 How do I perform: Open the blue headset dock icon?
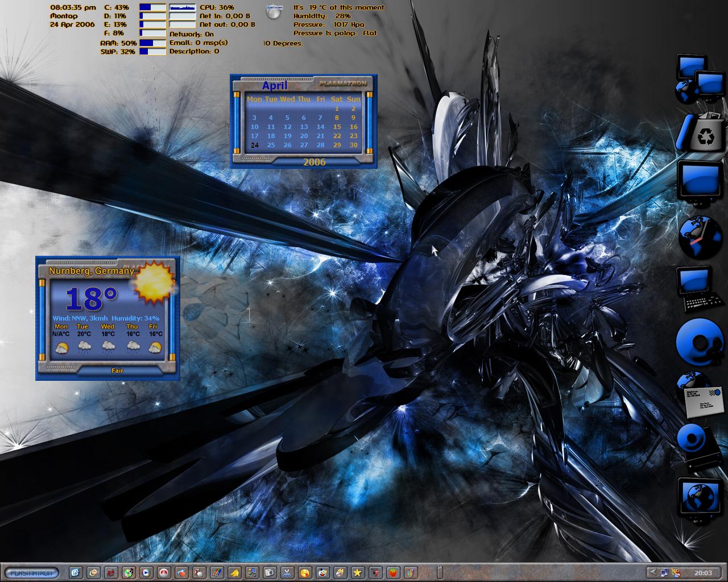point(699,342)
